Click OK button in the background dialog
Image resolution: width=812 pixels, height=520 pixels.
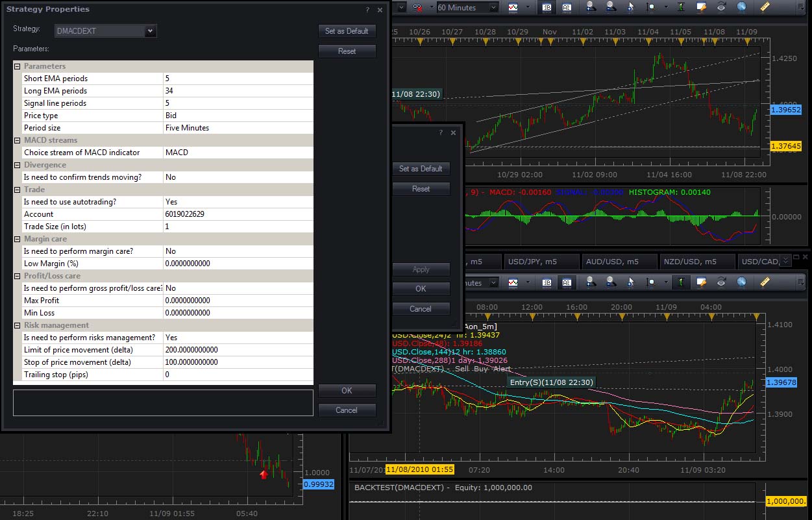(x=421, y=289)
